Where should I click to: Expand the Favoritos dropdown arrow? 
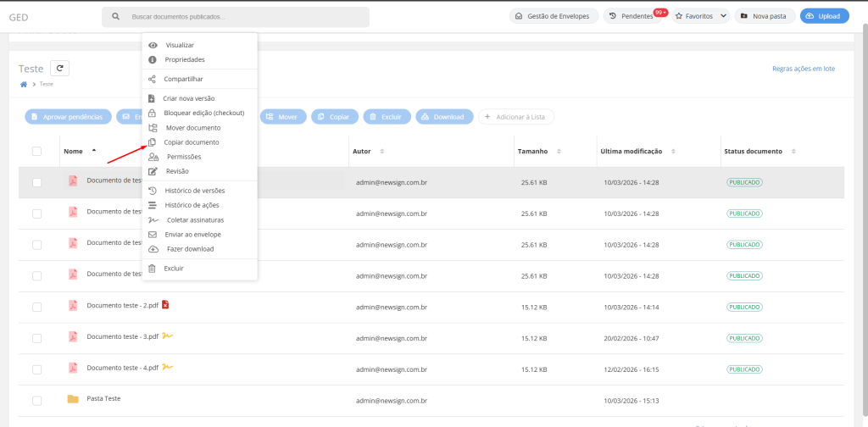[723, 16]
